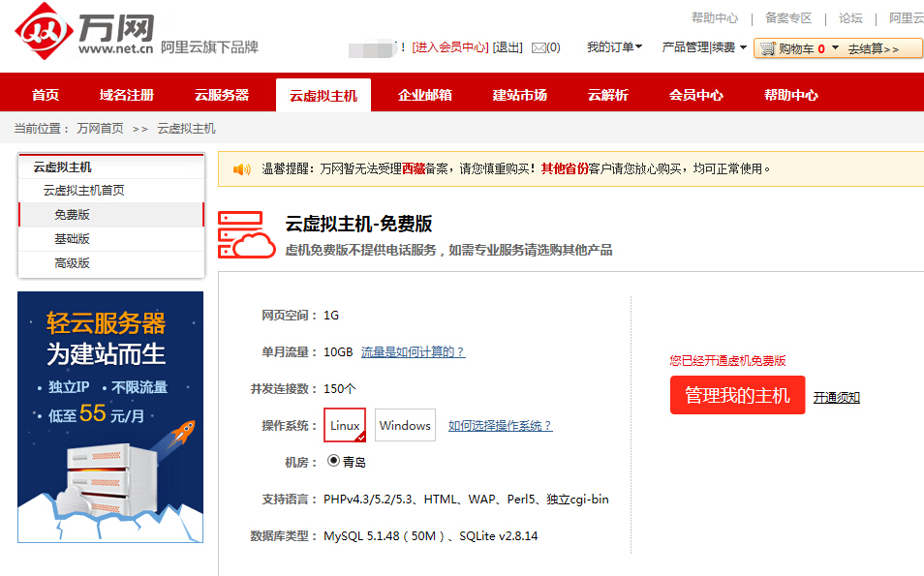
Task: Open the 建站市场 nav tab
Action: pos(520,95)
